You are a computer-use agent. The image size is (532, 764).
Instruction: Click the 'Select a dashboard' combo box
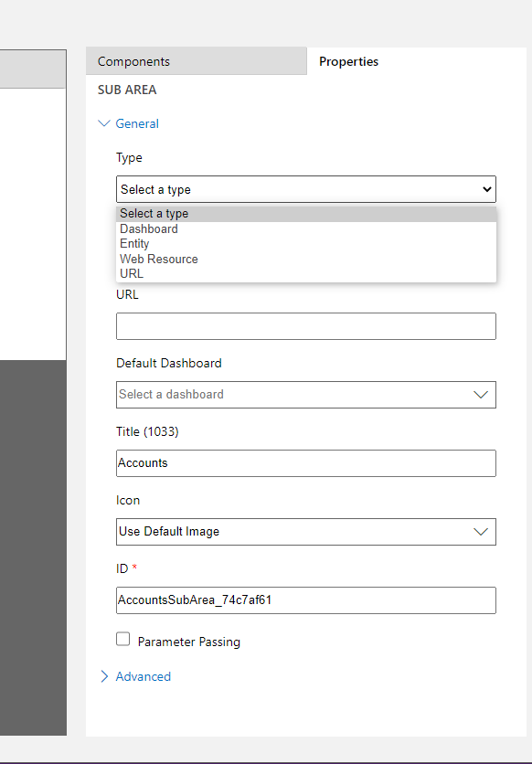point(306,395)
